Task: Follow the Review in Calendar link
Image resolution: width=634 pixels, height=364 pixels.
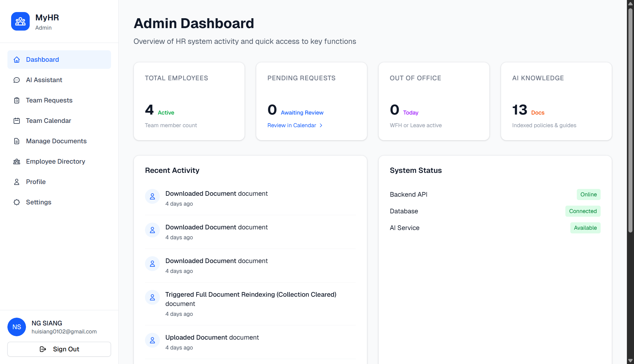Action: point(291,125)
